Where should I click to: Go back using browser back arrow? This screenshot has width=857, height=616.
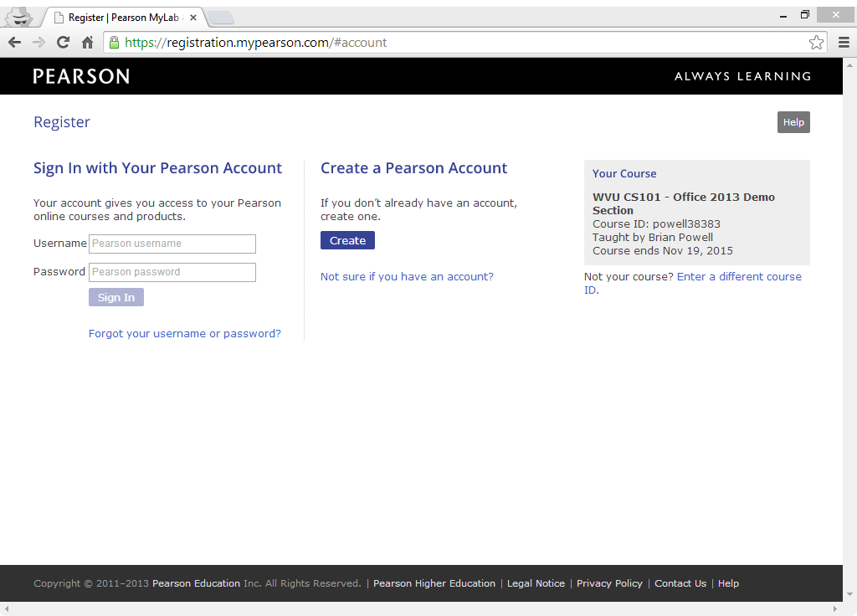15,42
